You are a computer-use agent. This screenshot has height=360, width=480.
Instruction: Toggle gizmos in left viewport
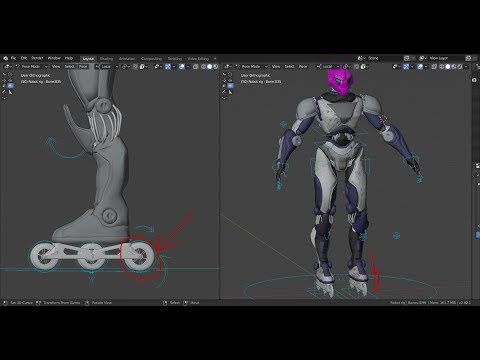point(168,67)
